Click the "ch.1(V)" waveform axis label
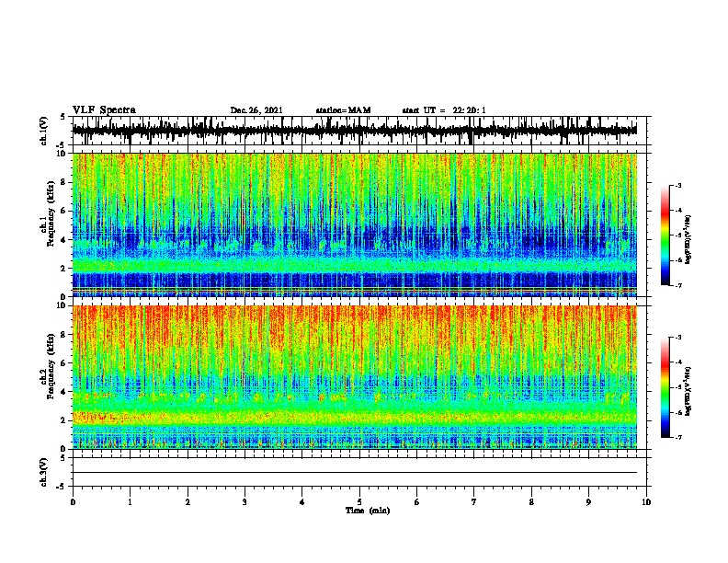The width and height of the screenshot is (728, 563). 44,131
